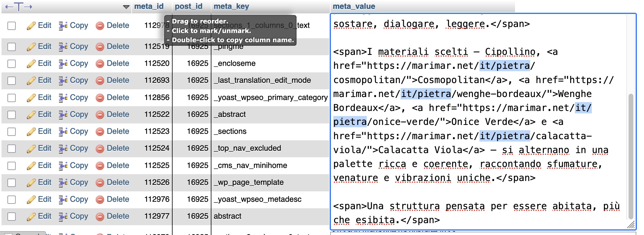Click the meta_key cell _encloseme
The image size is (644, 235).
click(235, 63)
